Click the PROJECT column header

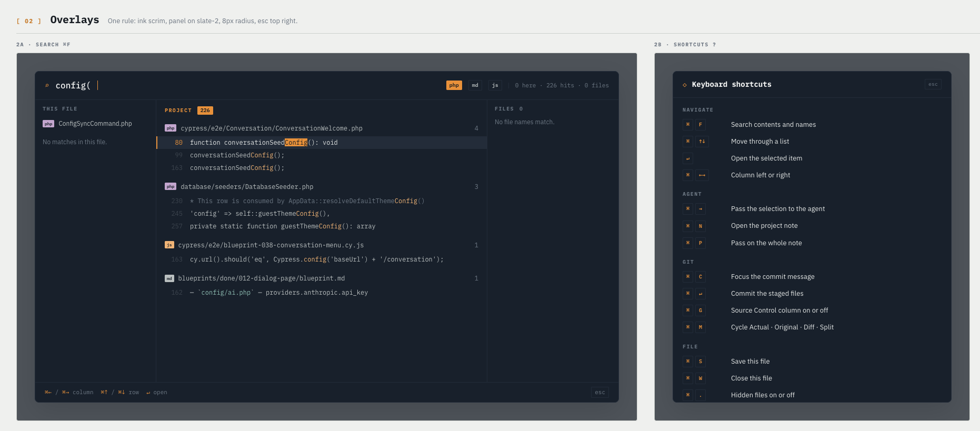point(178,111)
